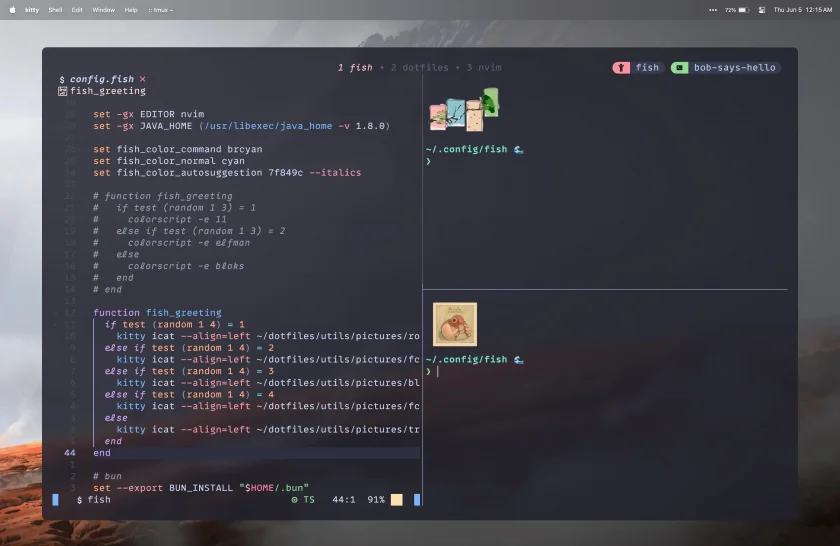Image resolution: width=840 pixels, height=546 pixels.
Task: Open the Apple menu
Action: point(12,10)
